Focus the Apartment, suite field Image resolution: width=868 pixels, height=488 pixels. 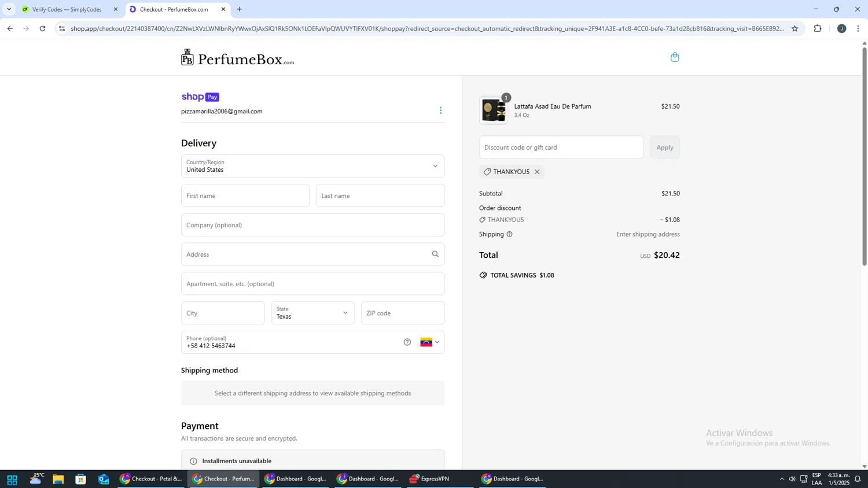[x=313, y=284]
